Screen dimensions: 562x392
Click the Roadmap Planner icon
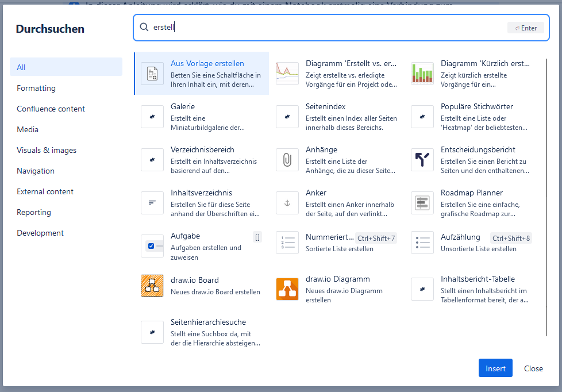[422, 203]
